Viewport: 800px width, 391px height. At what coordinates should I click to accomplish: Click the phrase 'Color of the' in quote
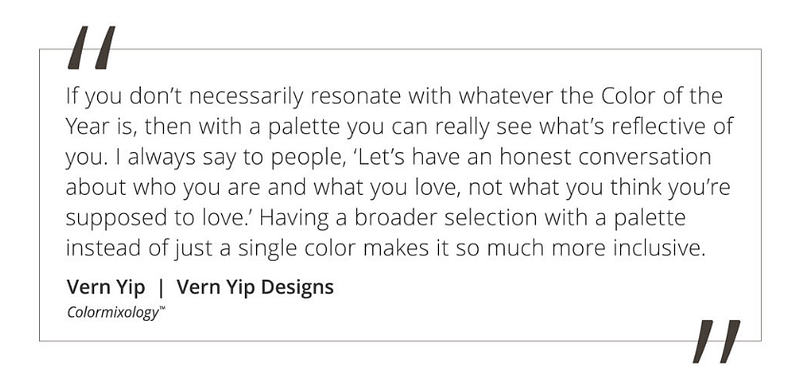pos(661,96)
